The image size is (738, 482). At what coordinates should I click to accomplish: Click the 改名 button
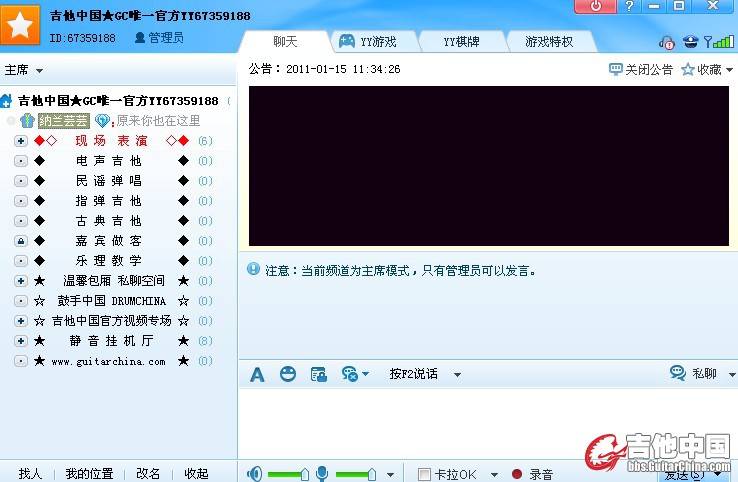(148, 474)
